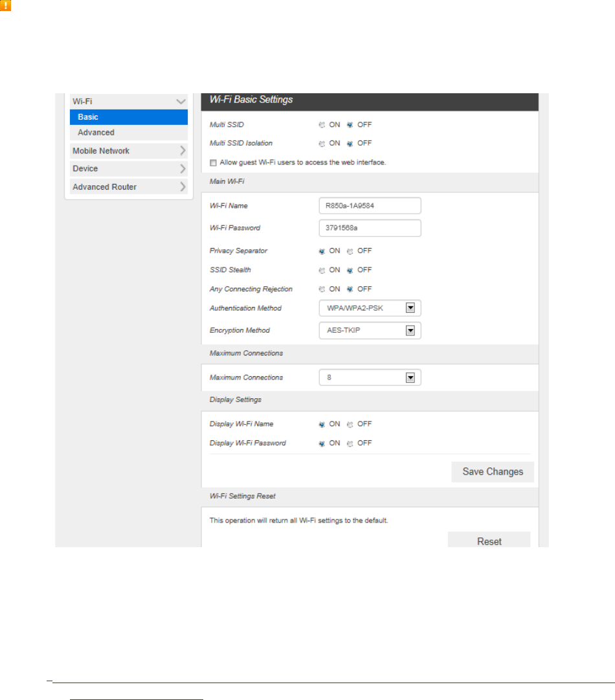Click the Wi-Fi Password input field
This screenshot has height=700, width=615.
point(370,228)
